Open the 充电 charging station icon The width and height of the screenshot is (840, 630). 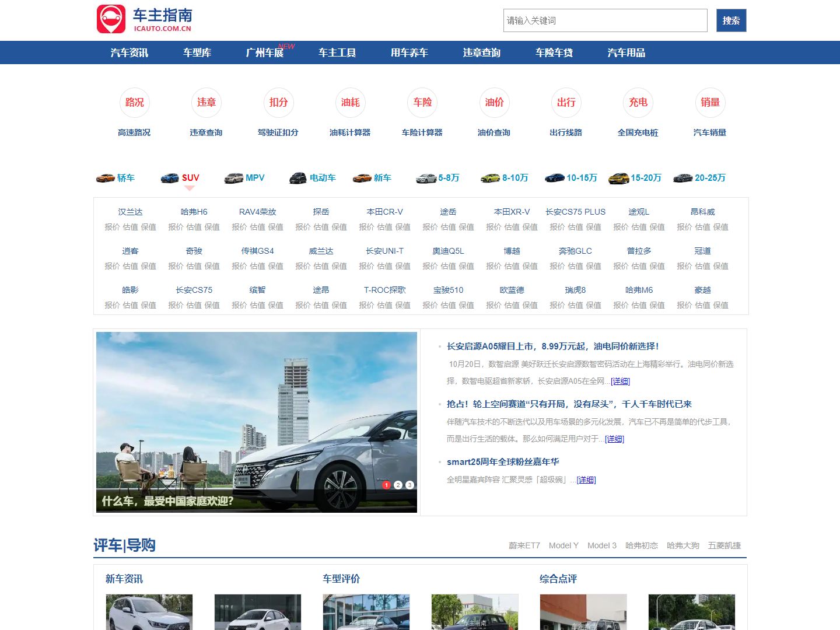tap(638, 103)
